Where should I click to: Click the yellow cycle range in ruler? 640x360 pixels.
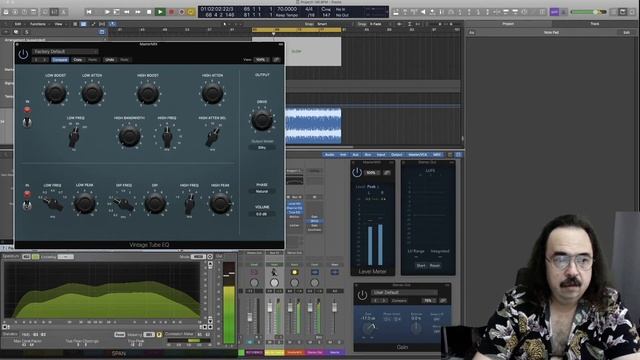(x=296, y=30)
